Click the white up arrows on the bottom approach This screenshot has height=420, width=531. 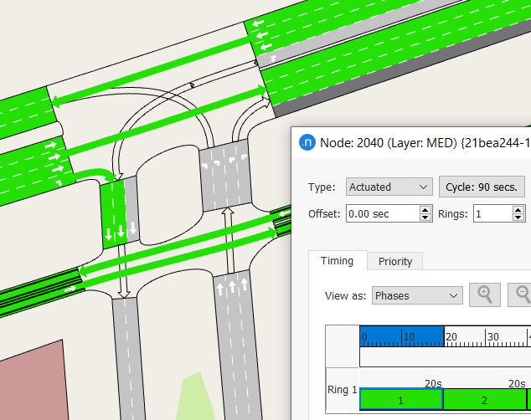click(232, 289)
